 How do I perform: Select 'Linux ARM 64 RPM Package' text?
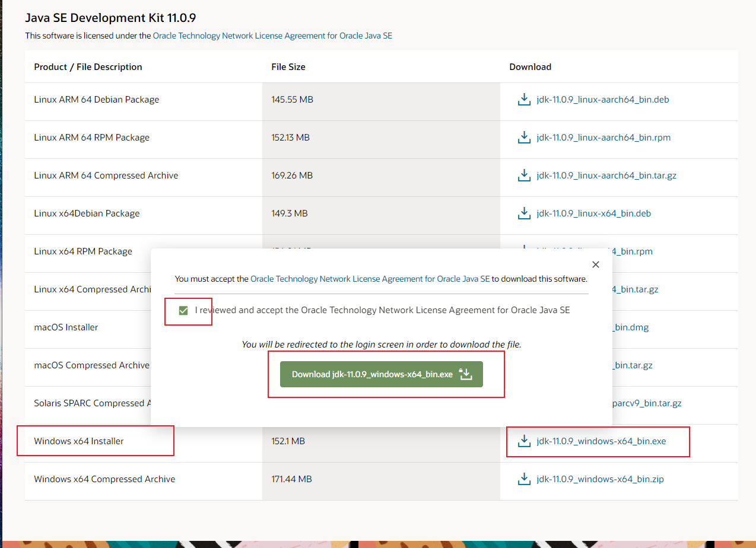coord(92,138)
